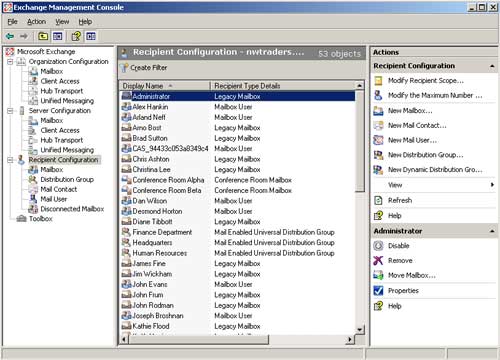Select the Joseph Broshnan row

coord(237,316)
